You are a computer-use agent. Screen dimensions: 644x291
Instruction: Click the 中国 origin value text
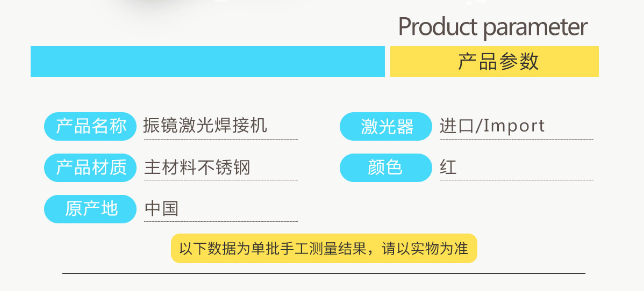coord(161,208)
